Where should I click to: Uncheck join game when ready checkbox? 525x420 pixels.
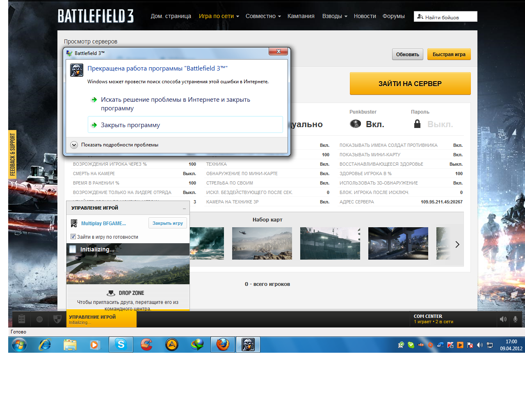coord(73,237)
